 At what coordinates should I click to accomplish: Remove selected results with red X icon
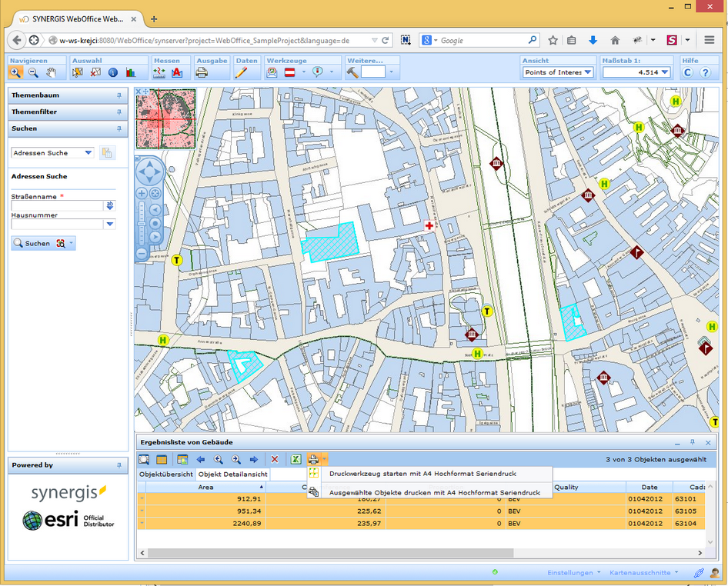click(x=274, y=459)
